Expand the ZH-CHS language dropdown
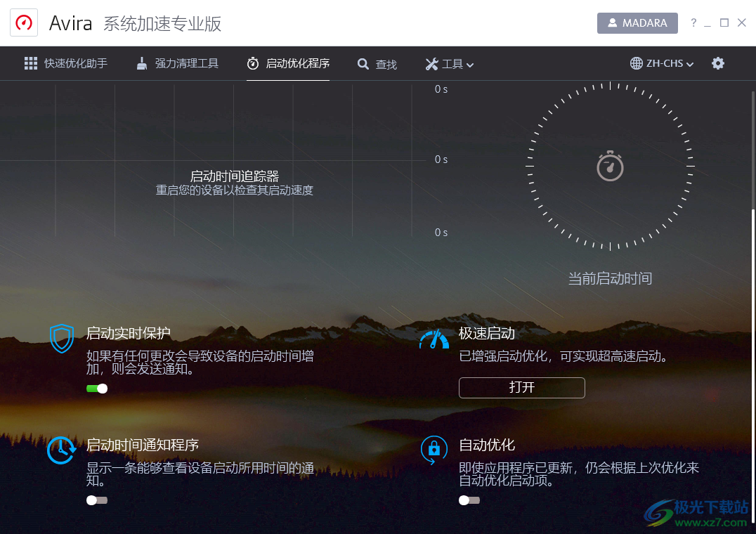 tap(661, 63)
